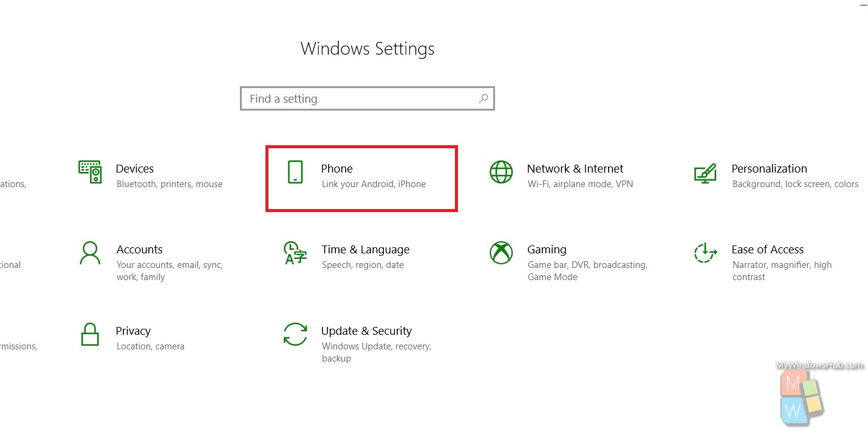Open the Gaming heading

(x=547, y=250)
